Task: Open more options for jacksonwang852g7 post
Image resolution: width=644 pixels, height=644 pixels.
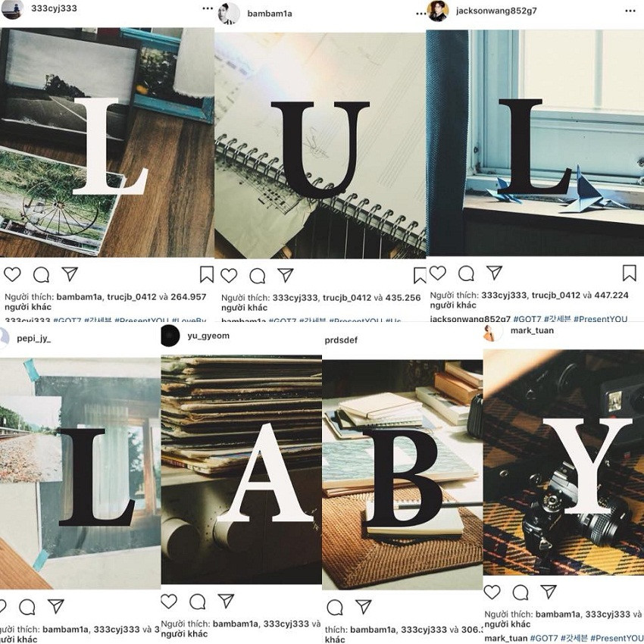Action: 630,11
